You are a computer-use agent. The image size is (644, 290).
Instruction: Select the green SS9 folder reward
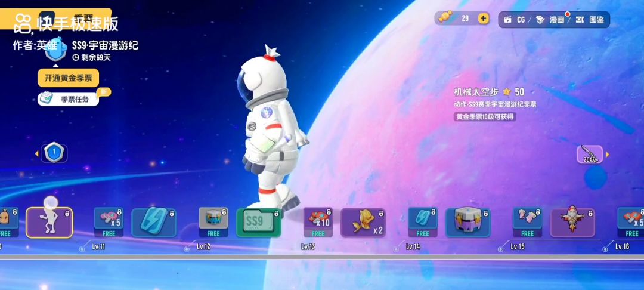point(259,222)
